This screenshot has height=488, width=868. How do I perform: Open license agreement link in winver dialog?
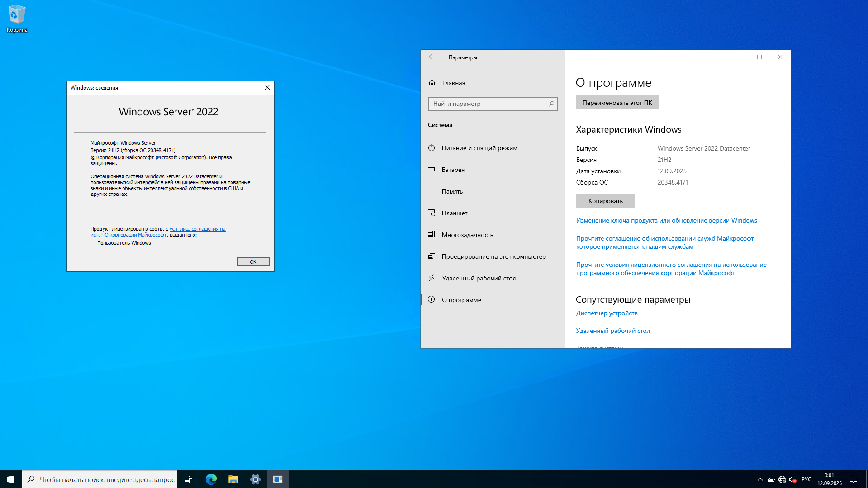(158, 232)
